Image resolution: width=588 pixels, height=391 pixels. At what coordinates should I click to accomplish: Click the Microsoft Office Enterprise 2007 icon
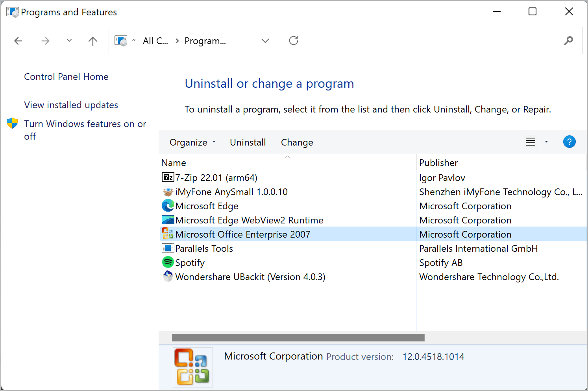168,234
